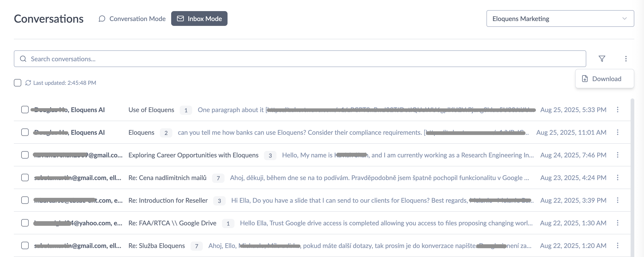Open the Re: Introduction for Reseller subject
The width and height of the screenshot is (644, 257).
tap(168, 200)
